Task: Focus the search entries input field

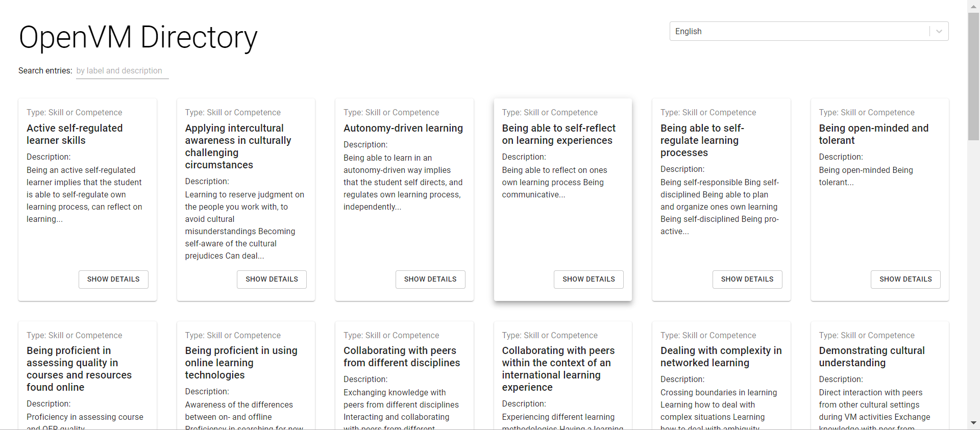Action: pos(122,70)
